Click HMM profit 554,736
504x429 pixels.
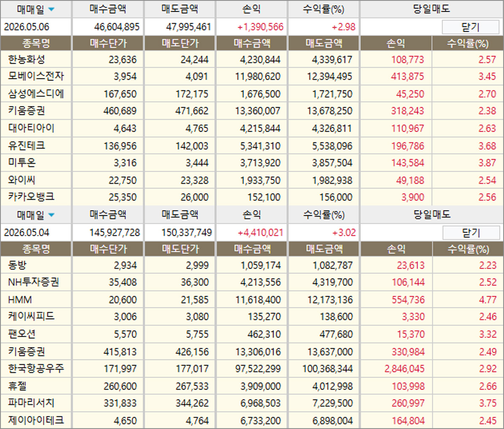pos(408,299)
